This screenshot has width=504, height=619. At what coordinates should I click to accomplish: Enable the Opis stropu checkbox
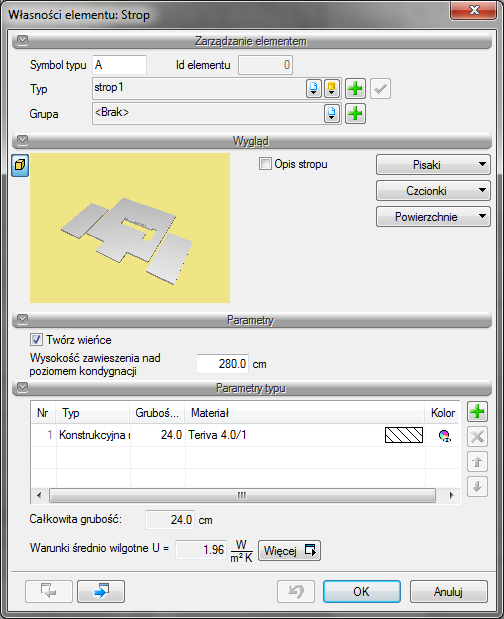coord(265,163)
